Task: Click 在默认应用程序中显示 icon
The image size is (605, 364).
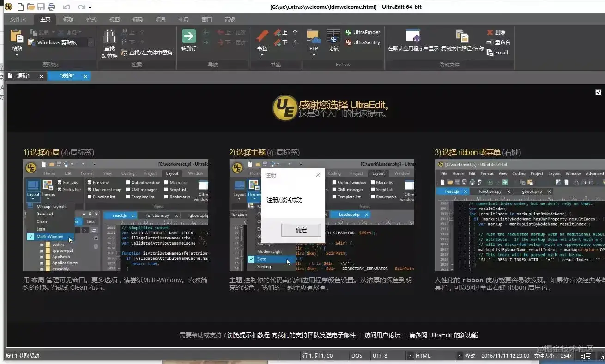Action: pyautogui.click(x=413, y=36)
